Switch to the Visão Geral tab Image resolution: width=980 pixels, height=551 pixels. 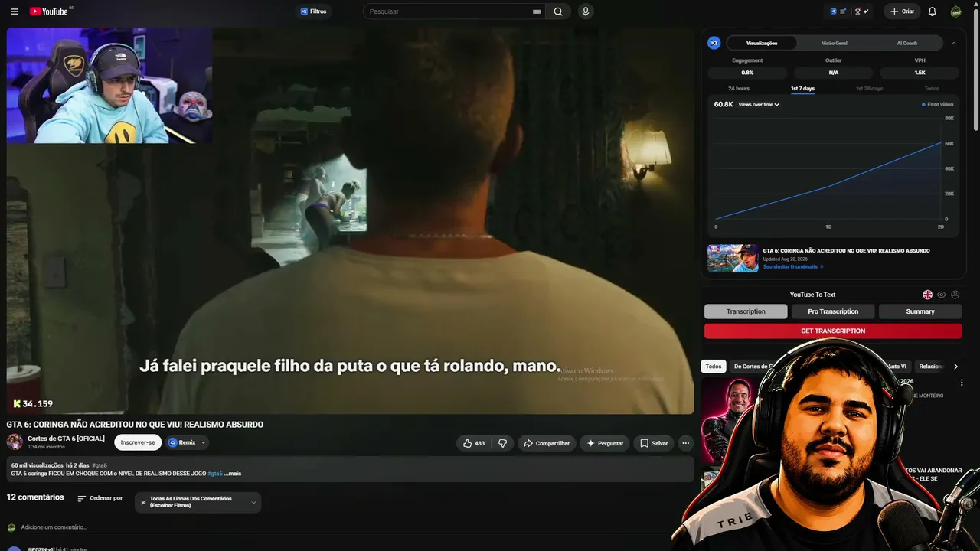tap(834, 43)
